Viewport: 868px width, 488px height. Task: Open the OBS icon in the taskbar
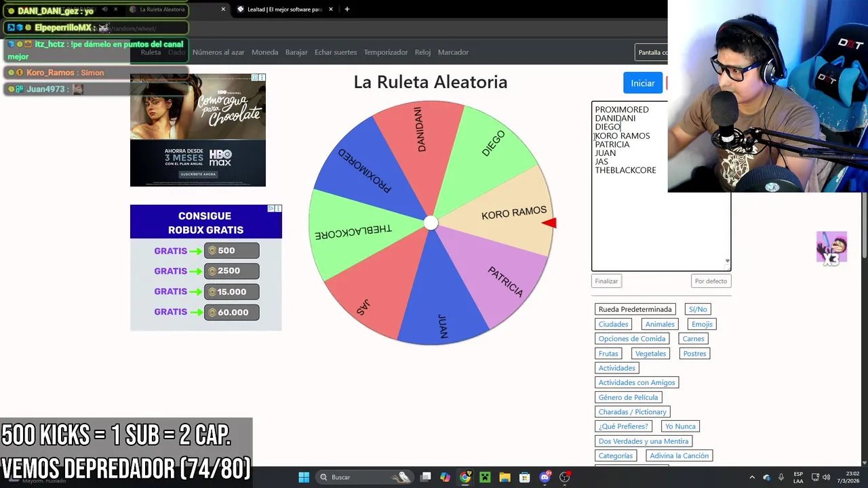click(x=564, y=477)
